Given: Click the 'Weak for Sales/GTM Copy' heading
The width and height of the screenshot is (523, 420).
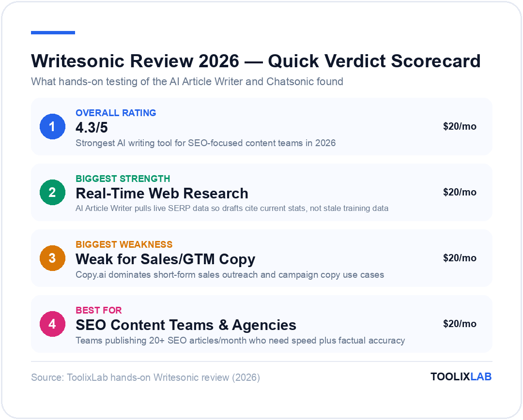Looking at the screenshot, I should click(166, 259).
